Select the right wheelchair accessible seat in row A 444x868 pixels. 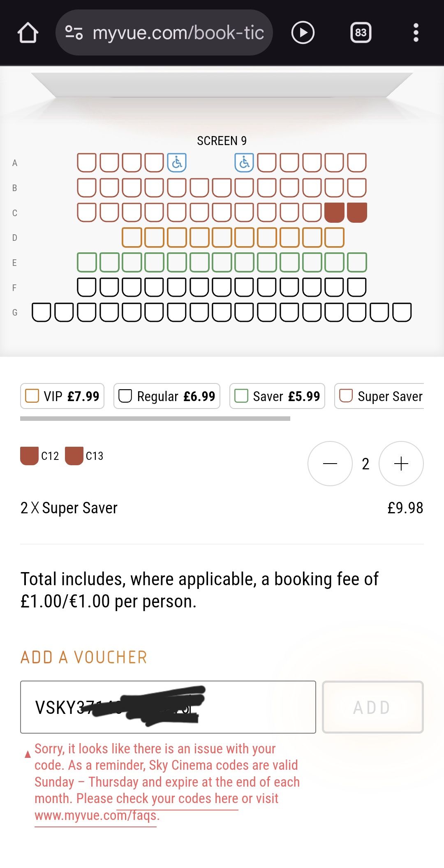pyautogui.click(x=243, y=162)
